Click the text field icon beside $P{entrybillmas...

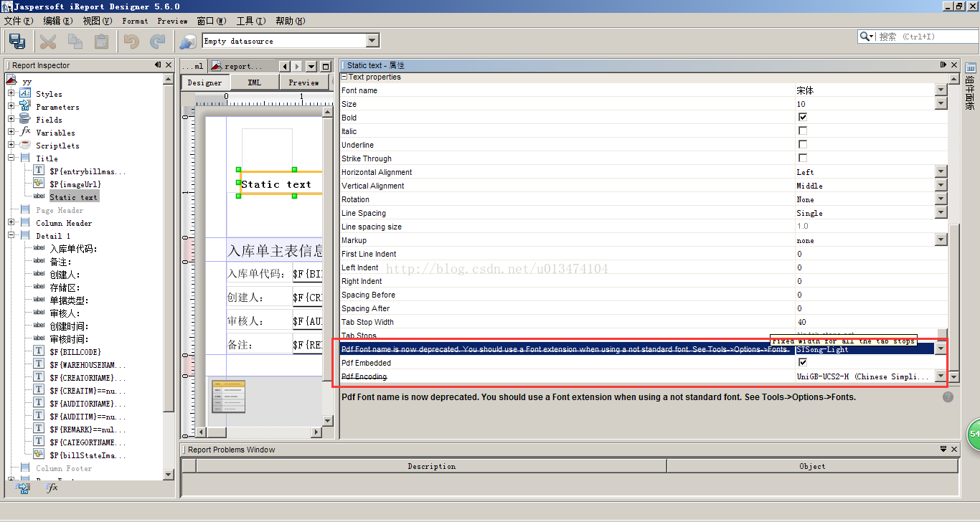(39, 171)
